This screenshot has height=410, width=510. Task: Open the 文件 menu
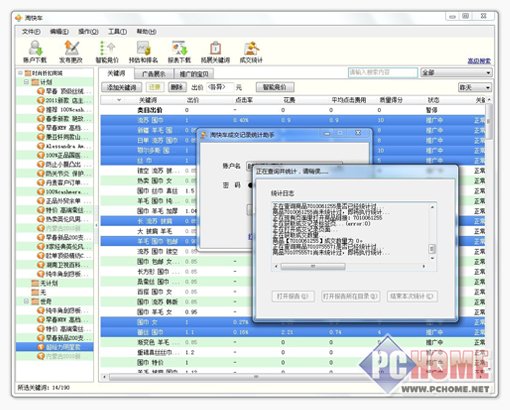coord(31,32)
